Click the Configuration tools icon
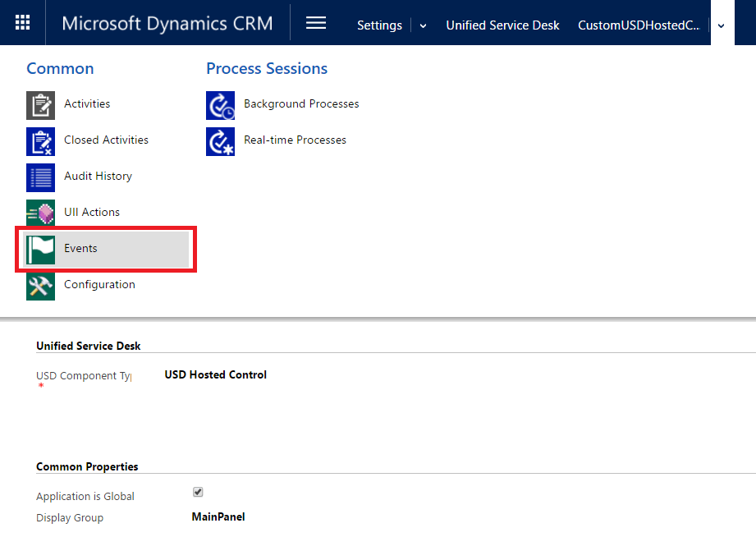756x560 pixels. 40,285
